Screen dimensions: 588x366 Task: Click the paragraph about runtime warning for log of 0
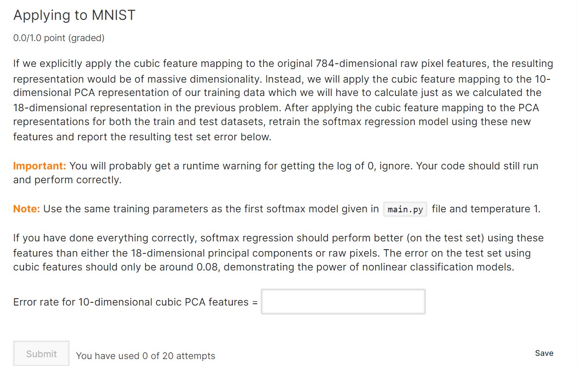(277, 173)
